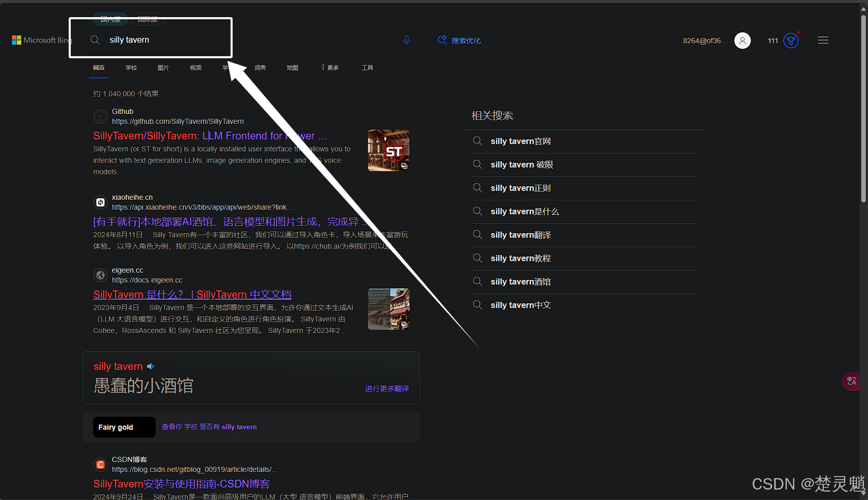This screenshot has width=868, height=500.
Task: Start voice search with microphone icon
Action: tap(407, 40)
